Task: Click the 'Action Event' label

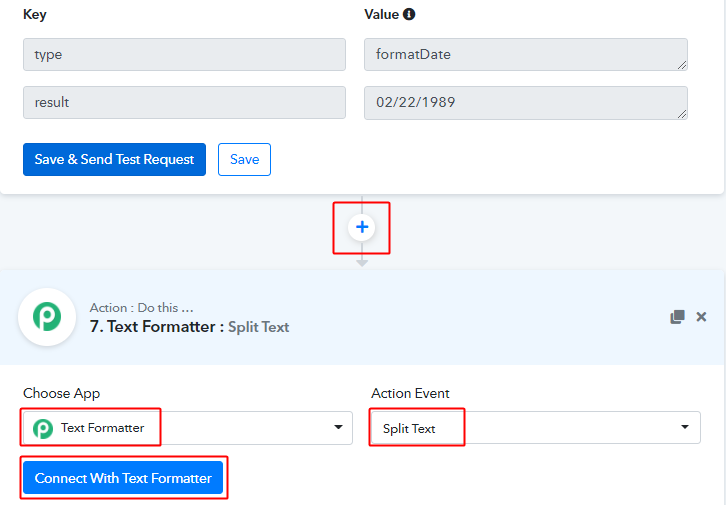Action: tap(410, 393)
